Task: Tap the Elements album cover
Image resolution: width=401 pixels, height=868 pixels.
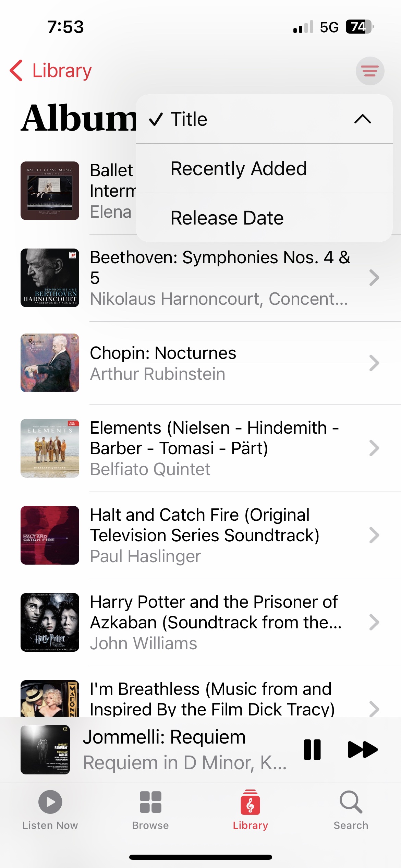Action: click(x=50, y=448)
